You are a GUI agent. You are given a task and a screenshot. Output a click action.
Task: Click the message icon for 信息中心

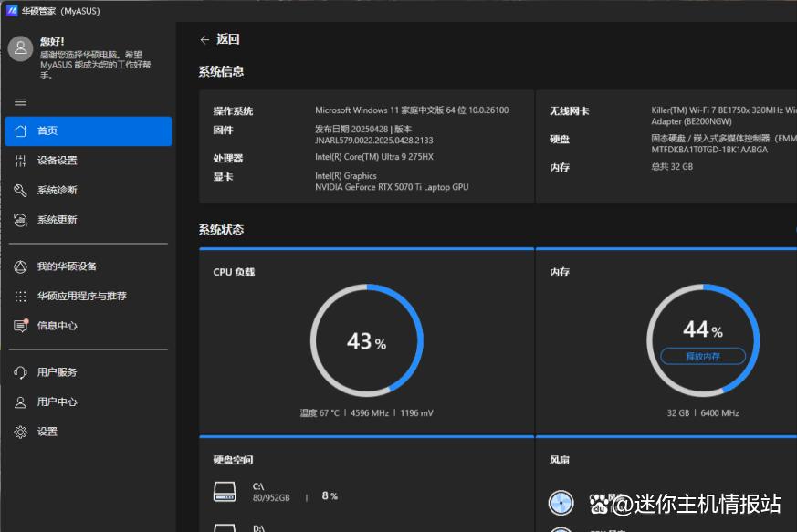point(21,325)
